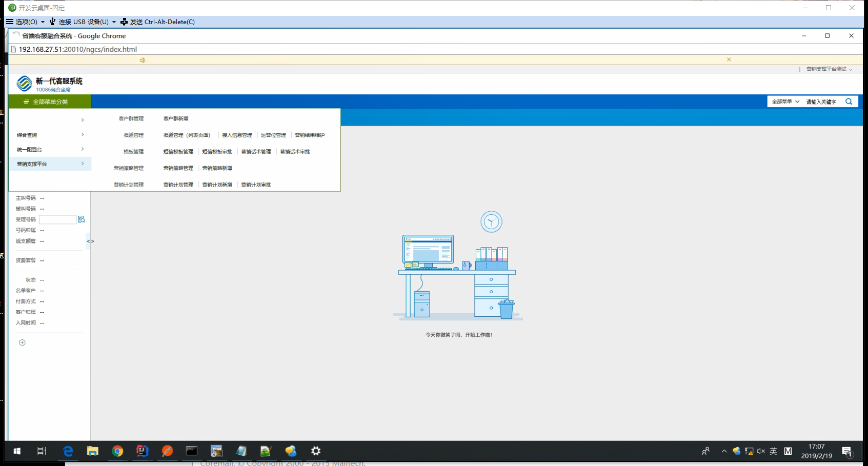Open the orange Postman icon on taskbar
The width and height of the screenshot is (868, 466).
coord(167,451)
